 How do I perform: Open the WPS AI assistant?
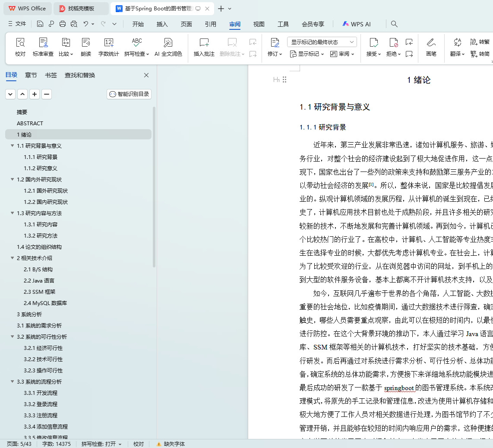[x=357, y=24]
